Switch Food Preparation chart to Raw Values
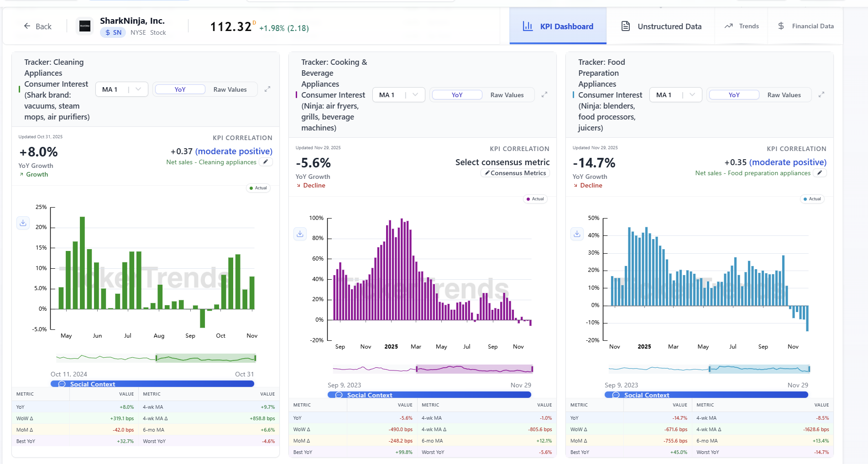The width and height of the screenshot is (868, 464). coord(784,95)
